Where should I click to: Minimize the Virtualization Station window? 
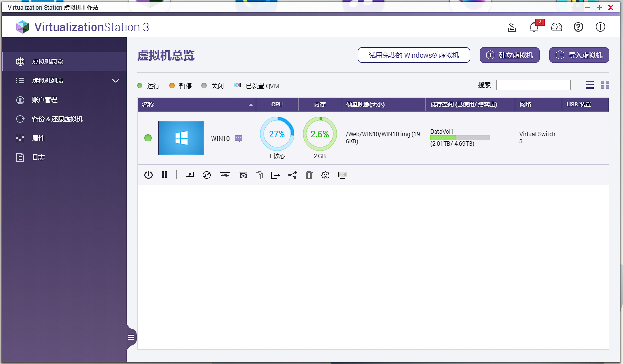point(588,8)
